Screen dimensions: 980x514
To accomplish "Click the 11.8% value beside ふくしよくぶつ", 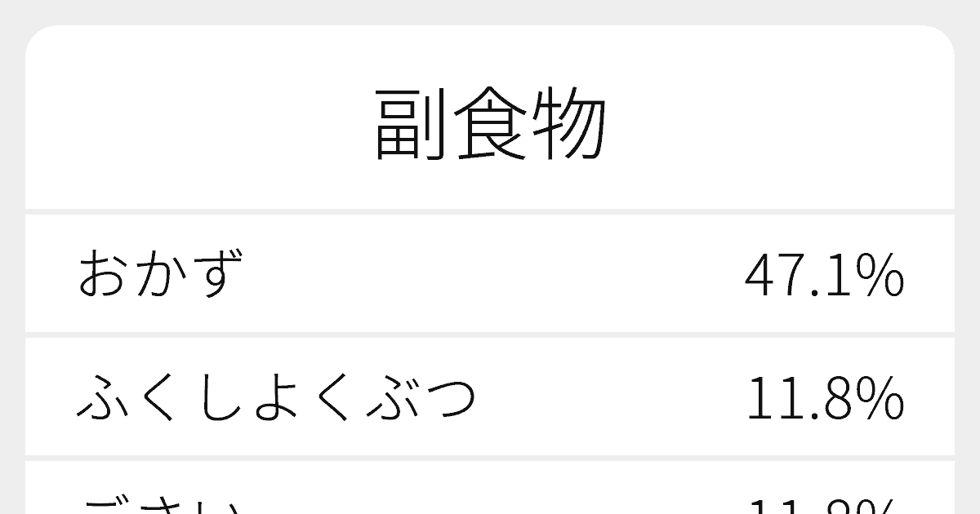I will (825, 398).
